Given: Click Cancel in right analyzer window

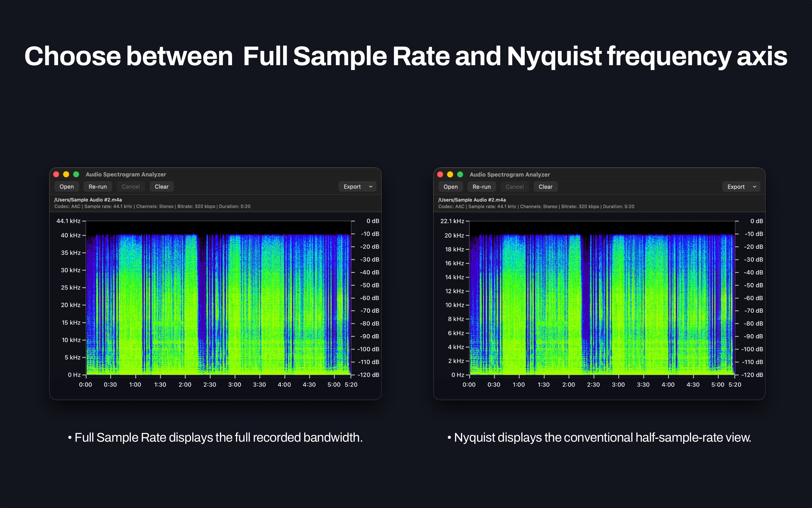Looking at the screenshot, I should point(514,187).
